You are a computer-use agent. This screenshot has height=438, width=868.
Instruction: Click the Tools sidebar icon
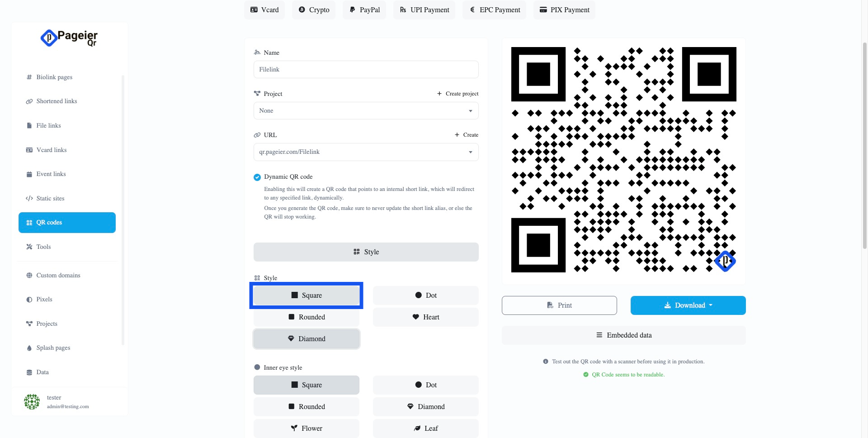click(29, 247)
